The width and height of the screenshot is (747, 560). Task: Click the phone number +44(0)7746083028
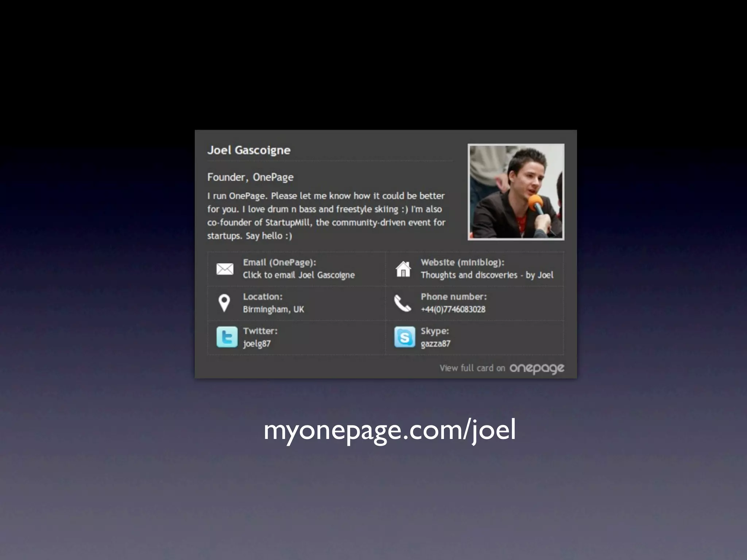point(453,310)
